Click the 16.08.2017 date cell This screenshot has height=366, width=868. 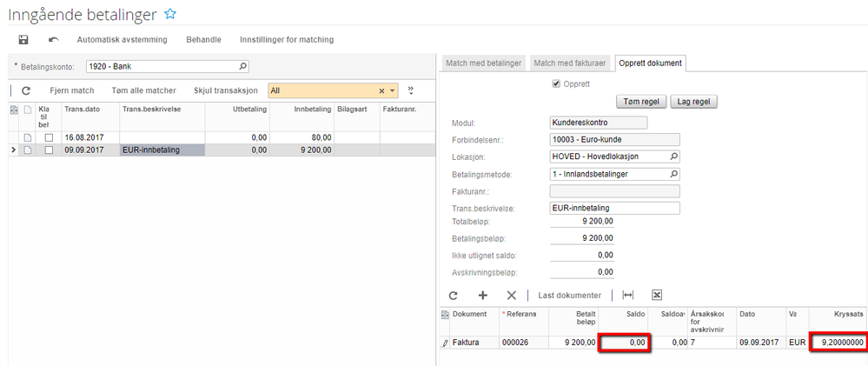point(90,137)
